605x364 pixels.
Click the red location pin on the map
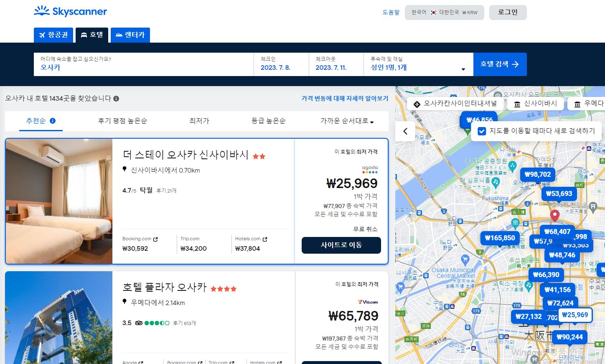(554, 216)
